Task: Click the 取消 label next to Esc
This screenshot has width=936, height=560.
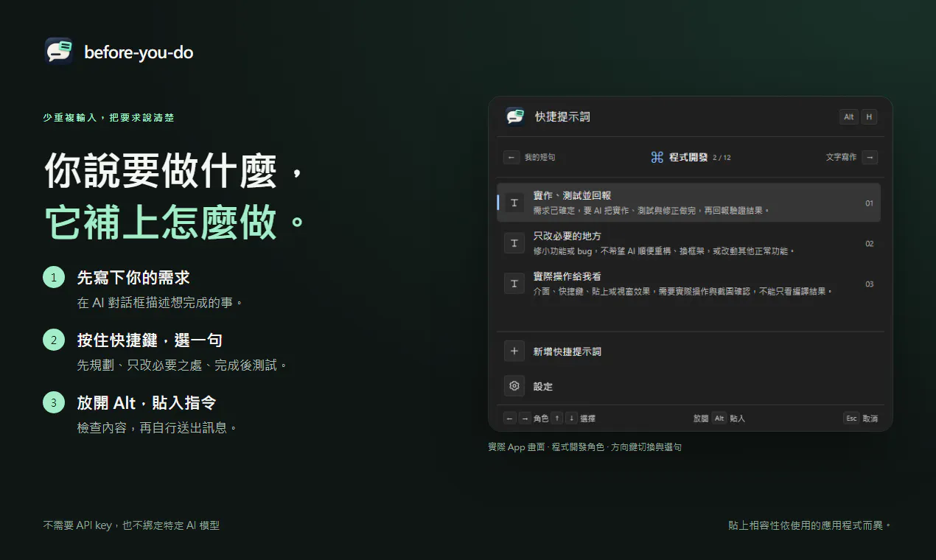Action: [x=870, y=419]
